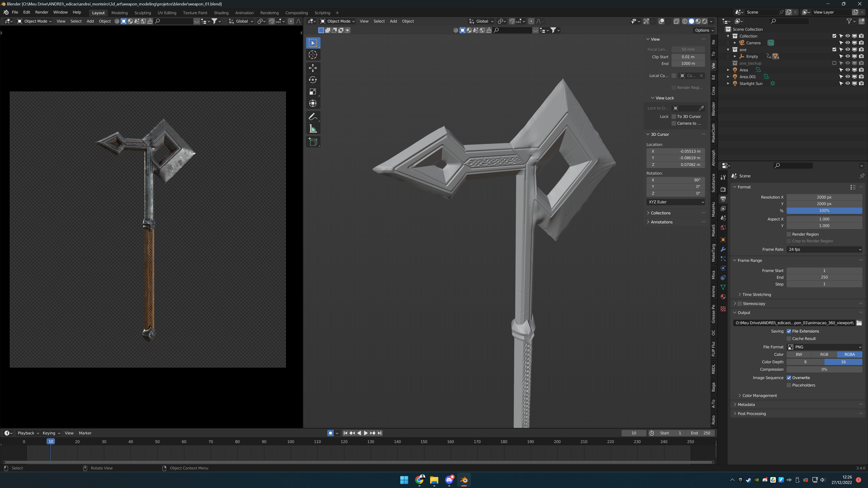The height and width of the screenshot is (488, 868).
Task: Select the Transform tool
Action: pyautogui.click(x=313, y=103)
